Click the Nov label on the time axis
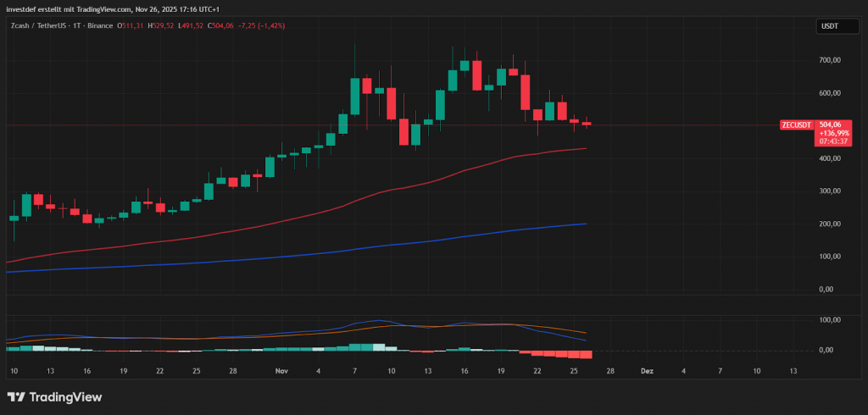The height and width of the screenshot is (415, 868). [x=281, y=371]
